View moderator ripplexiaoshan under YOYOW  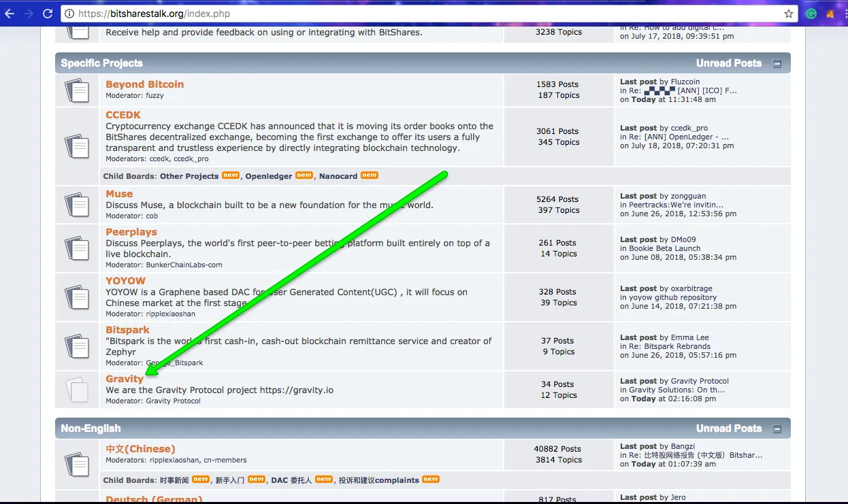tap(170, 314)
